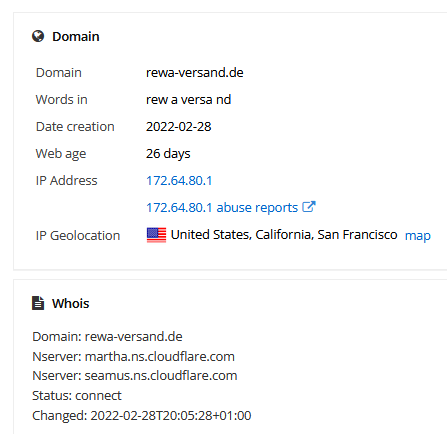Select the 2022-02-28 creation date value
Viewport: 447px width, 434px height.
179,127
